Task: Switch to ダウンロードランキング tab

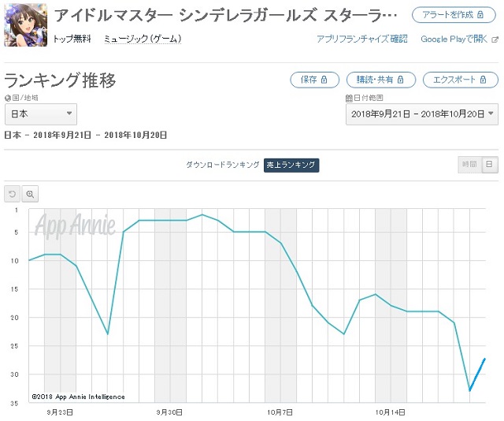Action: (223, 165)
